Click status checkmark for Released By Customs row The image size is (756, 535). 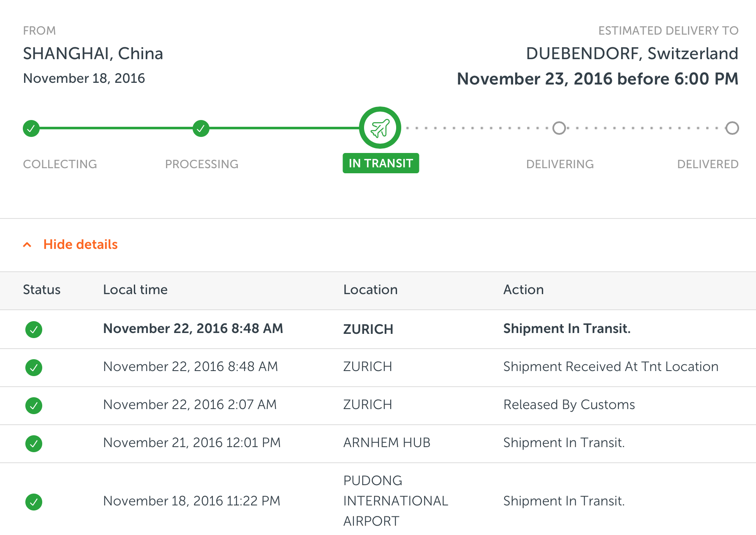tap(34, 406)
